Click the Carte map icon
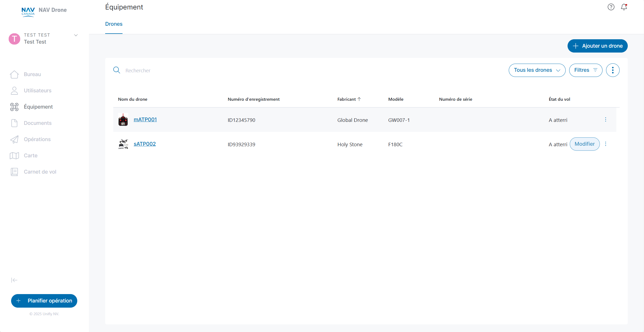644x332 pixels. pos(14,155)
